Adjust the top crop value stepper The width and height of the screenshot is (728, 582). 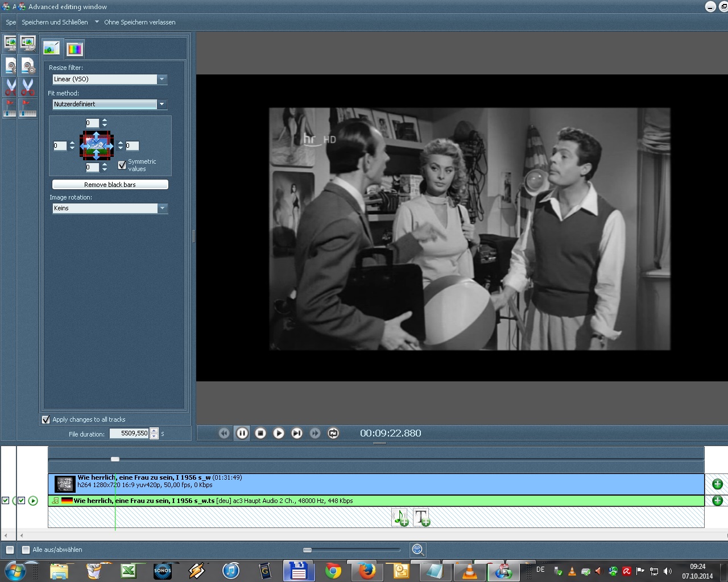[105, 123]
